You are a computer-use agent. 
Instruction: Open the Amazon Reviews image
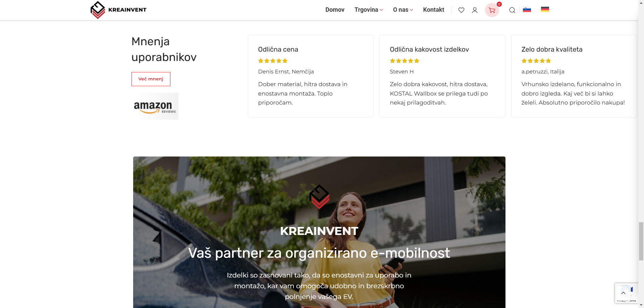click(x=155, y=106)
